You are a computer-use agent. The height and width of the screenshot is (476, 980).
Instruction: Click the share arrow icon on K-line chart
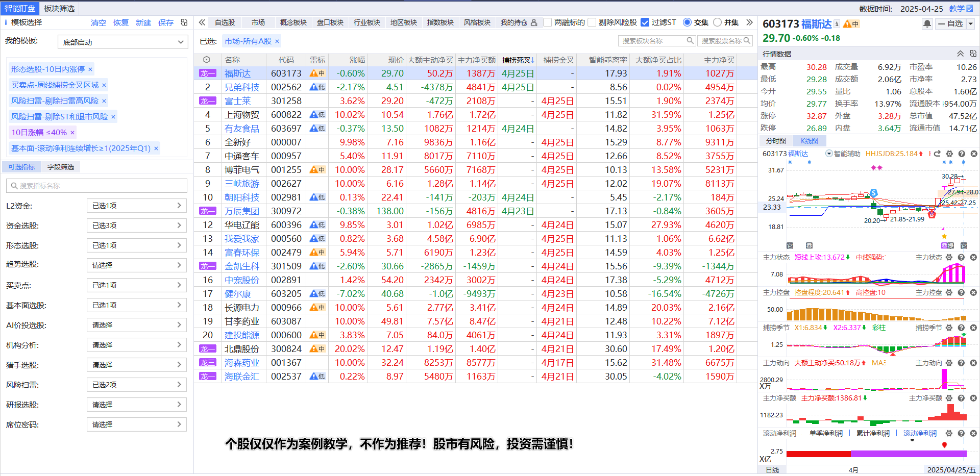[x=937, y=154]
